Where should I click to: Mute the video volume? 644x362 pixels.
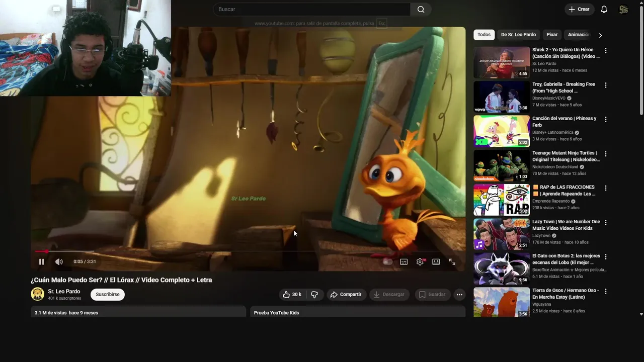[x=59, y=261]
